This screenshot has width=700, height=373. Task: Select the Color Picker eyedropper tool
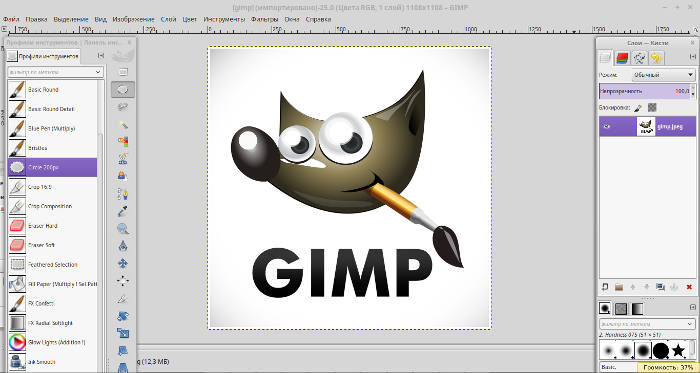(123, 211)
